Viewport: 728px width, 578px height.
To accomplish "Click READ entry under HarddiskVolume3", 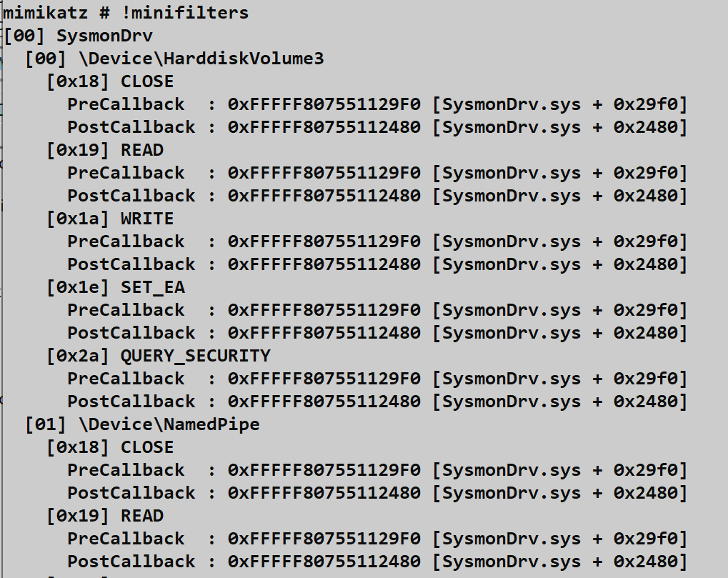I will pos(105,150).
